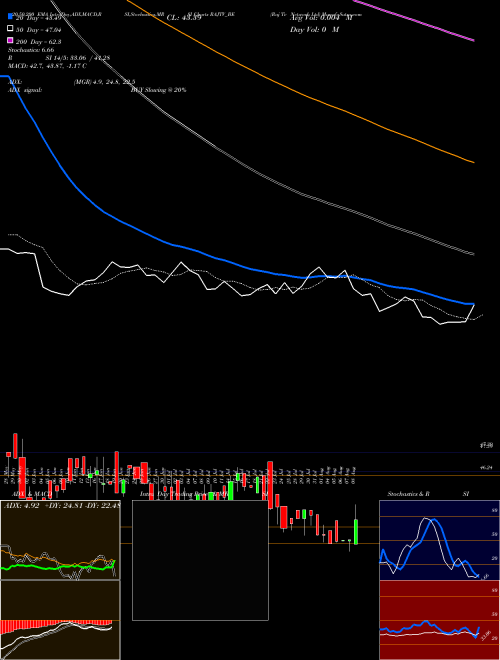The image size is (500, 660).
Task: Open the ADX indicator sub-chart
Action: pos(60,540)
